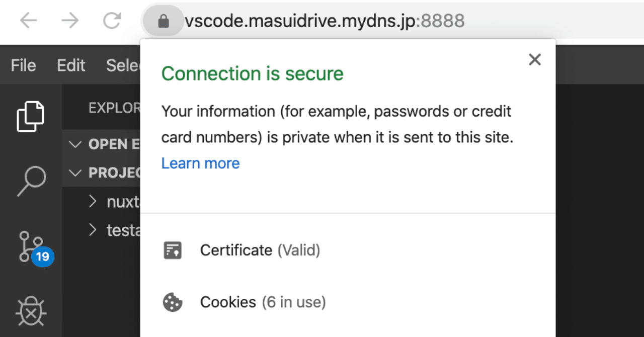644x337 pixels.
Task: View the valid Certificate details
Action: click(236, 250)
